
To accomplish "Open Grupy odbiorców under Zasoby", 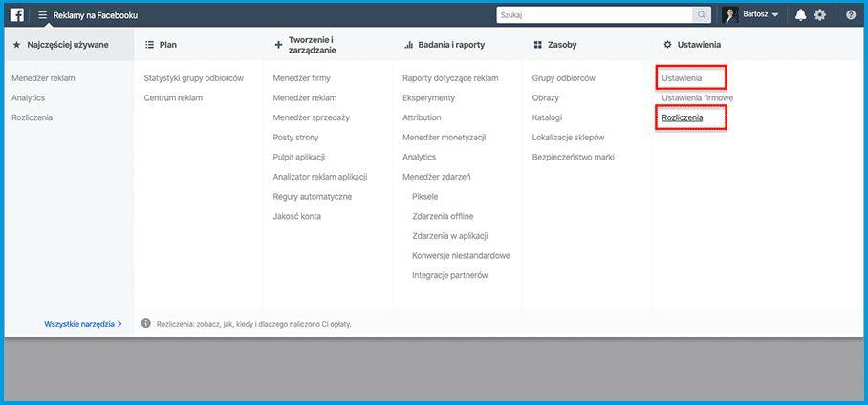I will [564, 78].
